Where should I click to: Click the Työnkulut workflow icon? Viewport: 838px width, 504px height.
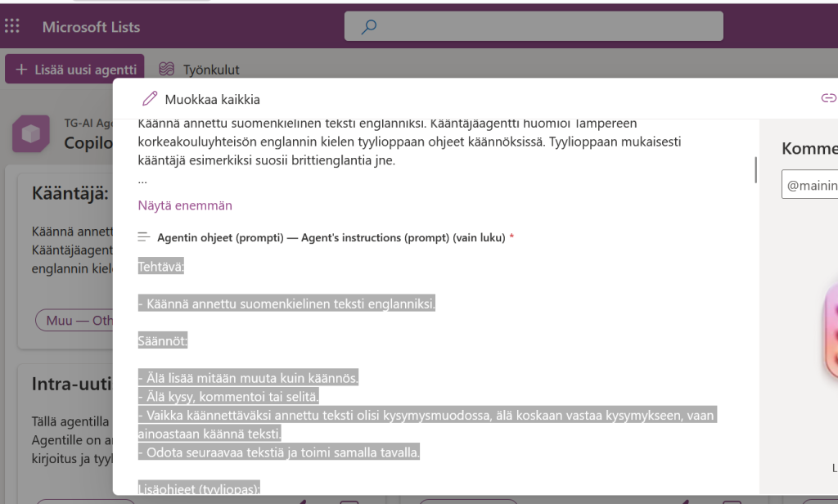[167, 69]
